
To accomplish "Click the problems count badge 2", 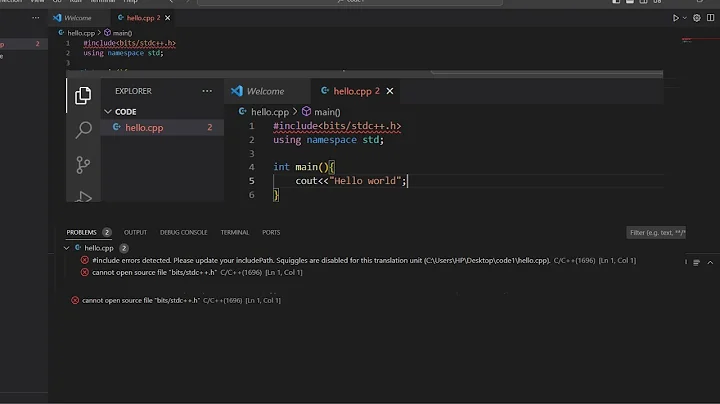I will [x=107, y=232].
